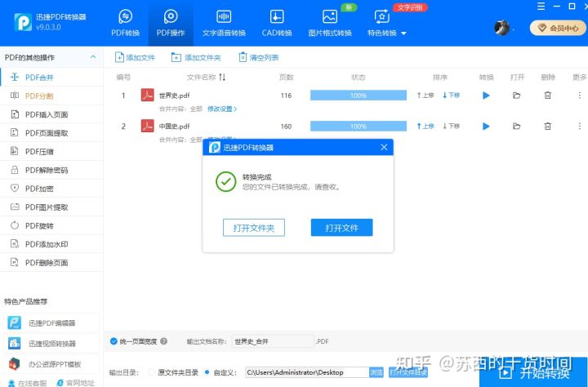Click the help icon beside 统一页面宽度
This screenshot has height=387, width=588.
click(164, 341)
